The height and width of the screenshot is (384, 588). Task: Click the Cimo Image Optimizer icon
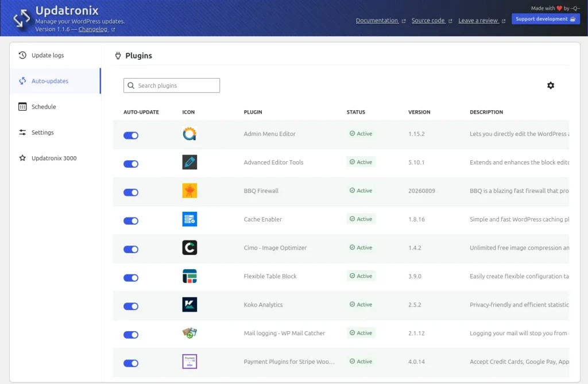tap(189, 248)
